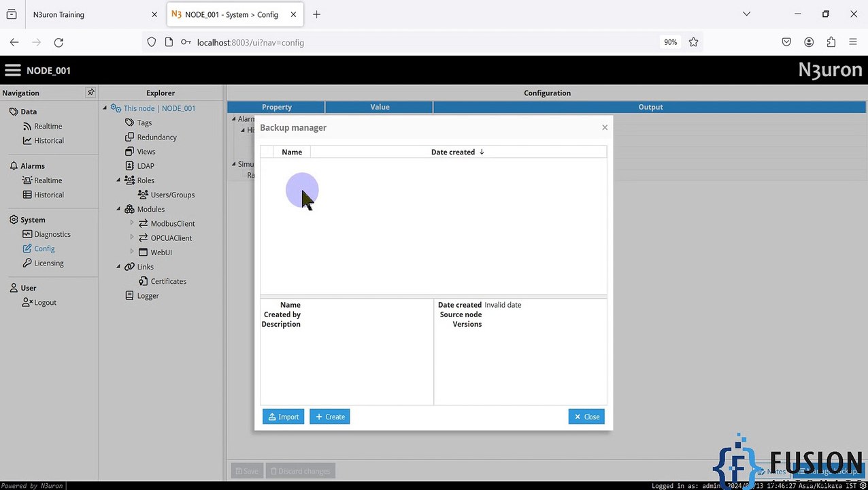868x490 pixels.
Task: Open recent browsing button at tab bar start
Action: click(12, 14)
